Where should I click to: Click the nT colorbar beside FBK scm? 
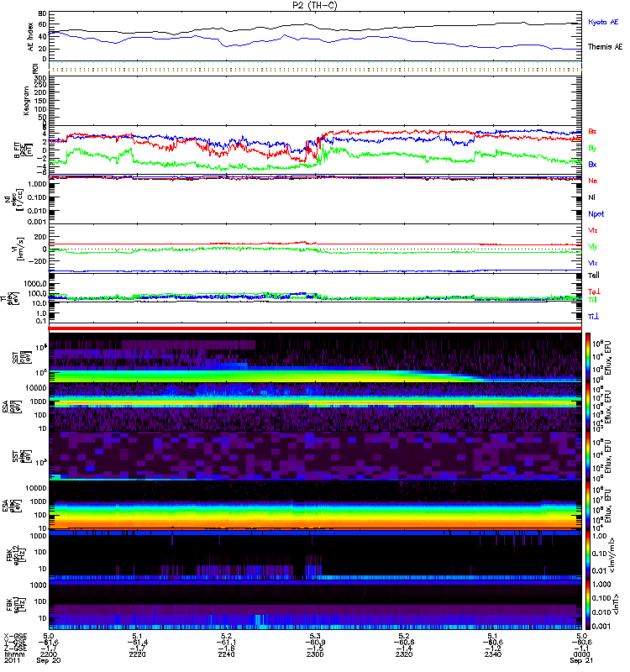588,604
